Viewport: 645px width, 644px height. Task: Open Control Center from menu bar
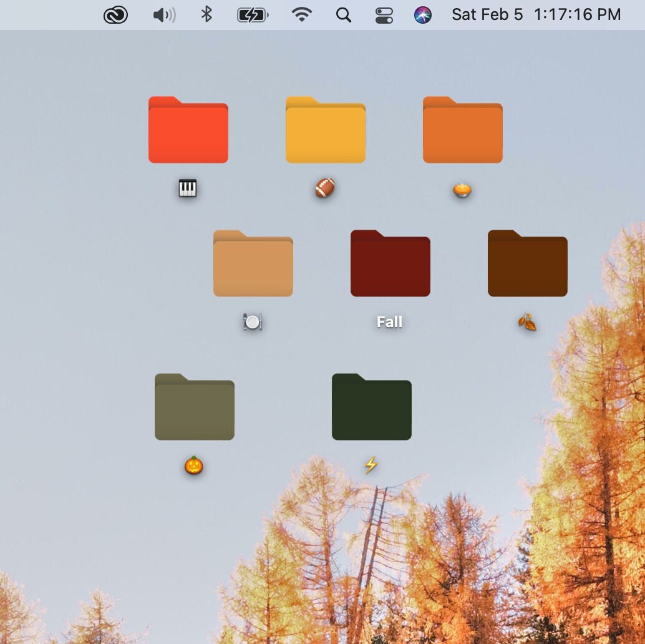[x=384, y=14]
